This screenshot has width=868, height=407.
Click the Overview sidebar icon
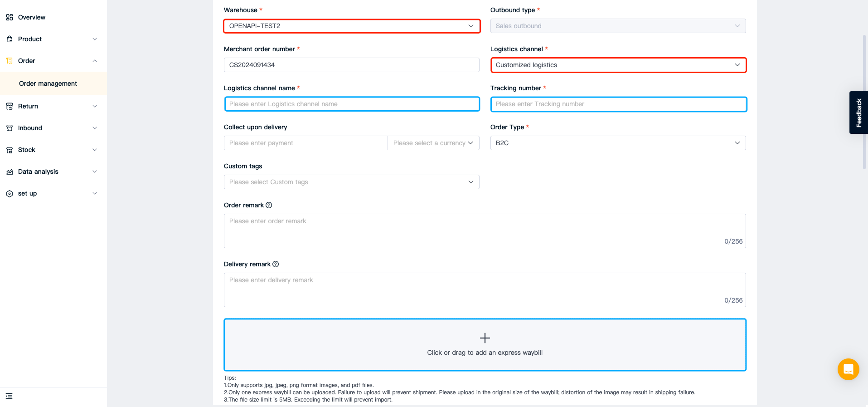(10, 17)
